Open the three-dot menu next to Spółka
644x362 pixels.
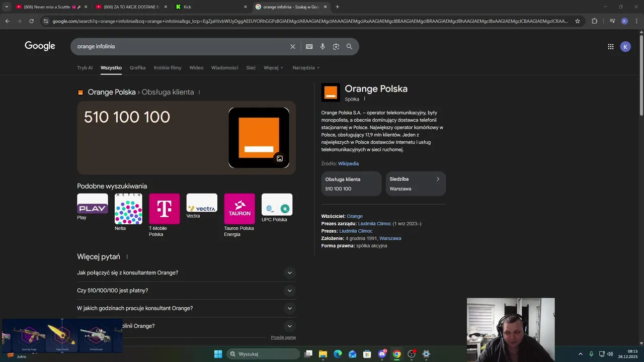pos(365,99)
